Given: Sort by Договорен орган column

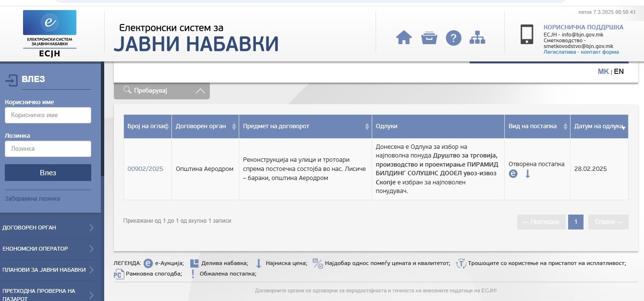Looking at the screenshot, I should pyautogui.click(x=205, y=126).
